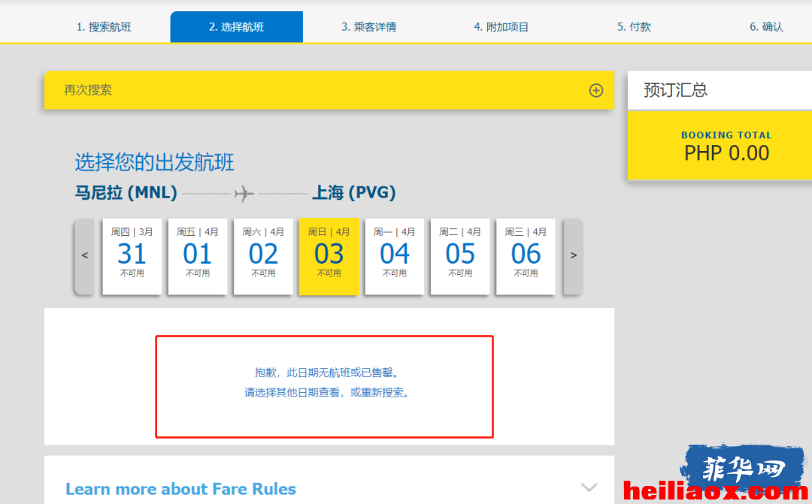Select highlighted date 周日 4月 03

[x=329, y=257]
